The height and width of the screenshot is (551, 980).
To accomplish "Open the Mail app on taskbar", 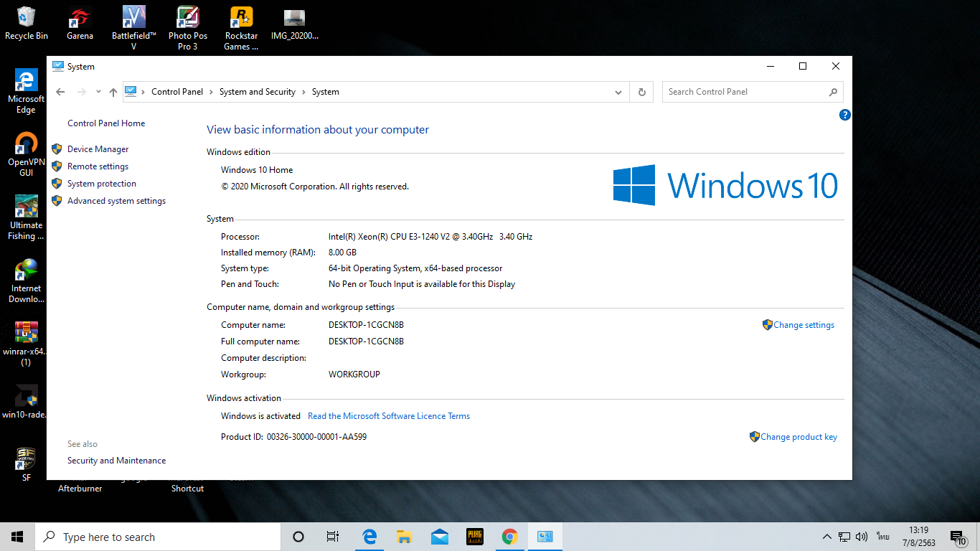I will pos(440,537).
